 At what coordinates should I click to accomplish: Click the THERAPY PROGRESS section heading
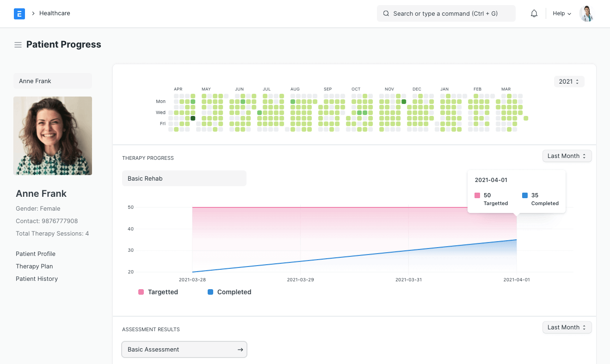148,158
